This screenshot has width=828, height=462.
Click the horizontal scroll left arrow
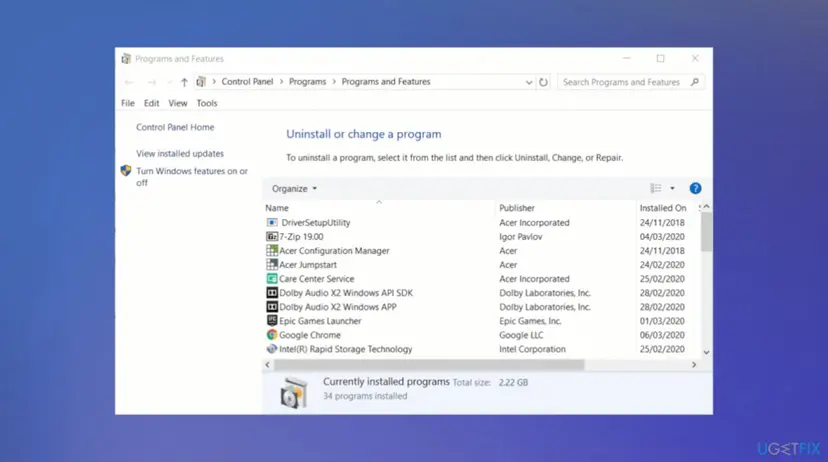pos(267,364)
